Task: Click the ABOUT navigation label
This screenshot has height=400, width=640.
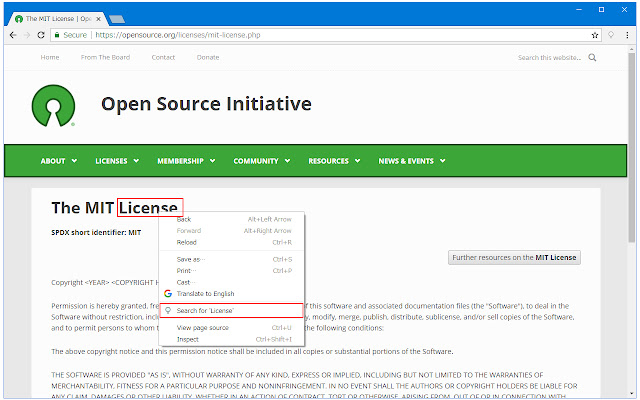Action: (53, 161)
